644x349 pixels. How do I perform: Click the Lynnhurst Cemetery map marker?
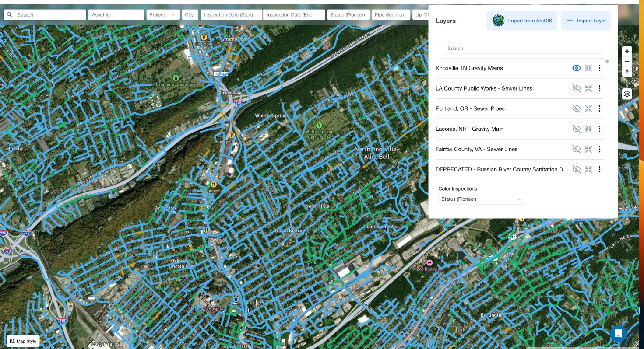tap(176, 78)
